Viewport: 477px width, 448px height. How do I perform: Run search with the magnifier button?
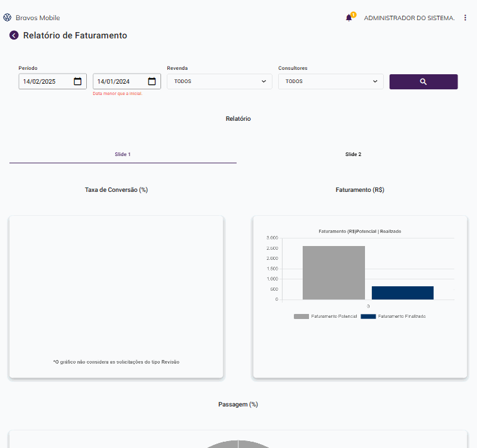[424, 82]
